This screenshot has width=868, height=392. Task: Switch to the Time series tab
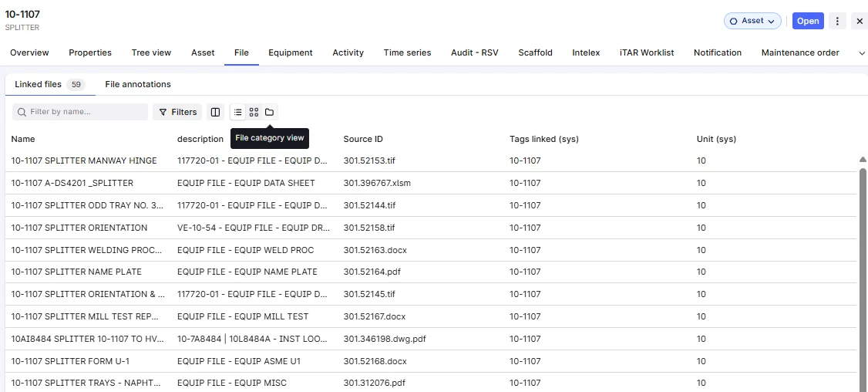[407, 53]
